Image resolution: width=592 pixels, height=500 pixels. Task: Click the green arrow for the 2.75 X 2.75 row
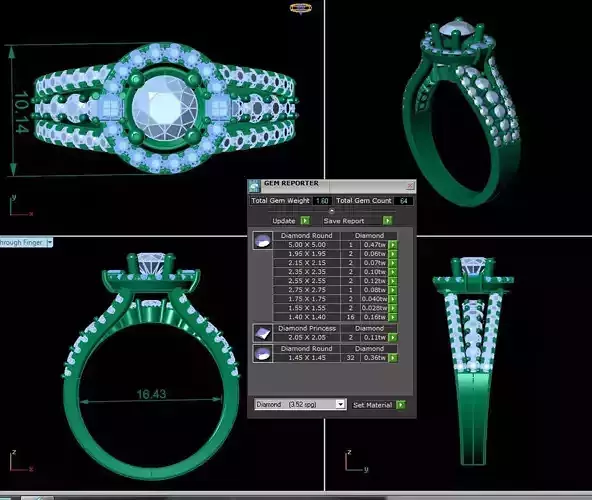[x=393, y=290]
